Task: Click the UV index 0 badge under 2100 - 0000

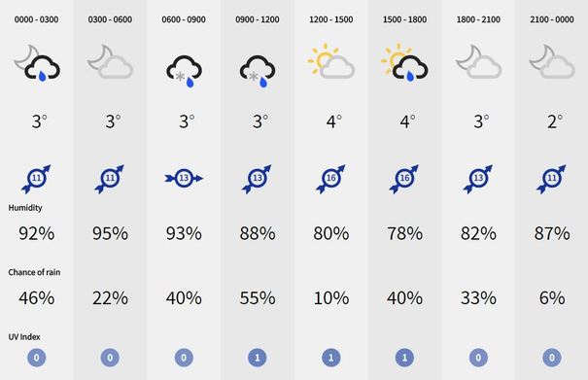Action: 552,358
